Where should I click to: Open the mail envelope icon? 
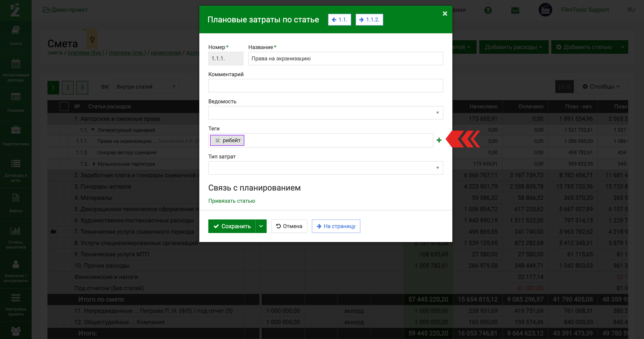tap(515, 10)
